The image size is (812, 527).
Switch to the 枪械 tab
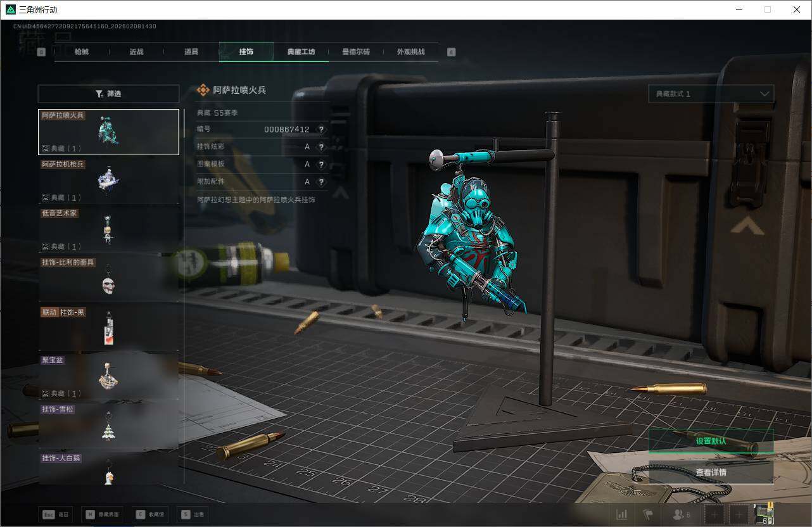(82, 52)
